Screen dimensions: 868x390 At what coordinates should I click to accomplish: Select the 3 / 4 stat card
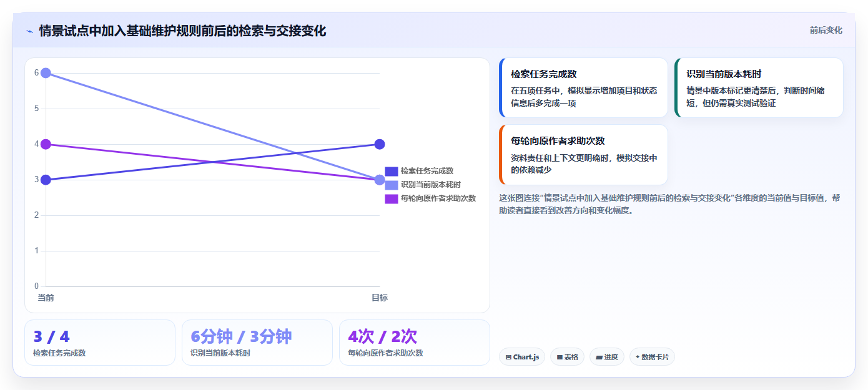[100, 343]
